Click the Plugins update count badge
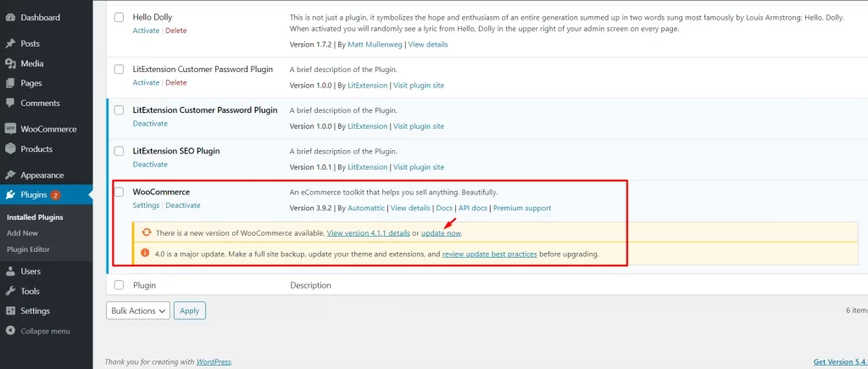Viewport: 868px width, 369px height. point(55,195)
